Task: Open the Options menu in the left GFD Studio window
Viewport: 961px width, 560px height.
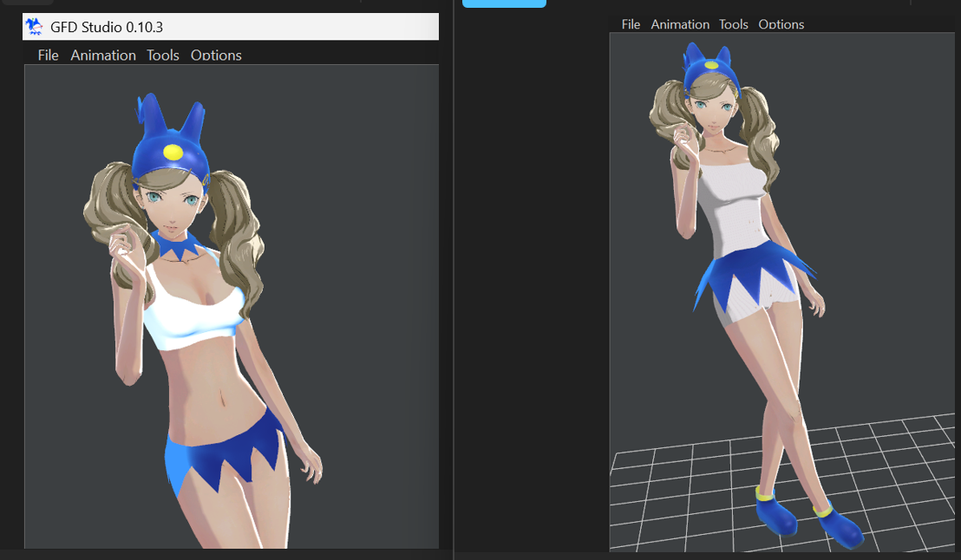Action: (216, 55)
